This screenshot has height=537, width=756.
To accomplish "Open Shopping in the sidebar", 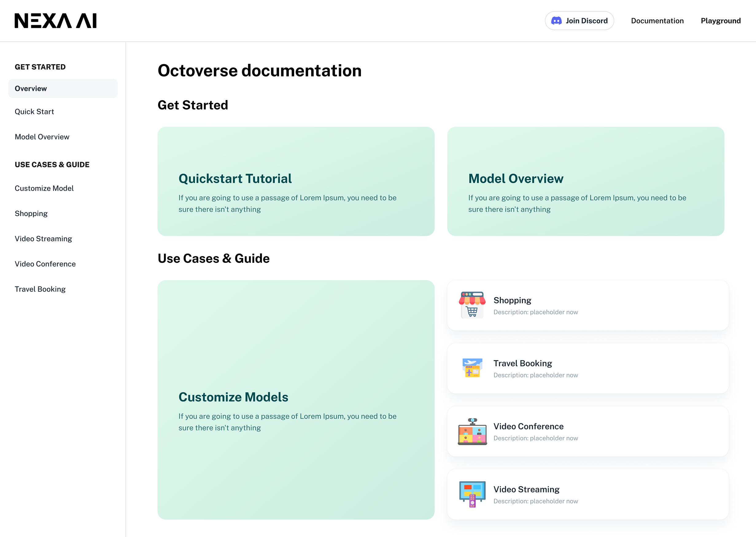I will click(x=31, y=214).
